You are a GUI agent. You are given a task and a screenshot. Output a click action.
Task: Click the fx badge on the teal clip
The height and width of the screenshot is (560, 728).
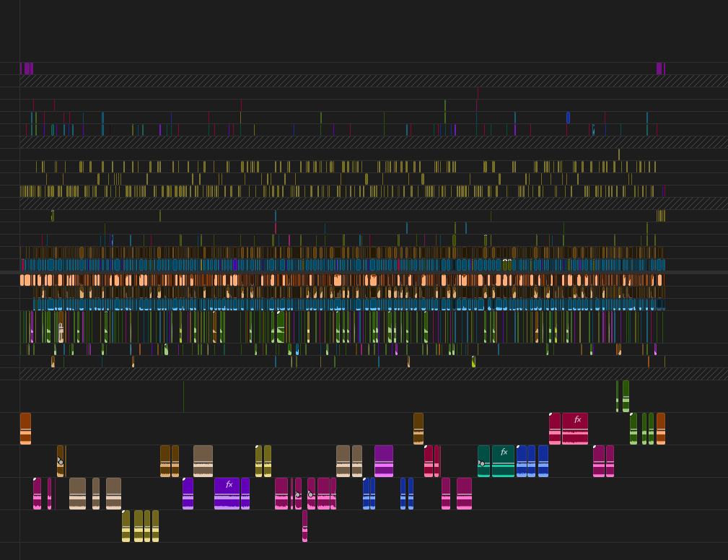click(x=504, y=452)
